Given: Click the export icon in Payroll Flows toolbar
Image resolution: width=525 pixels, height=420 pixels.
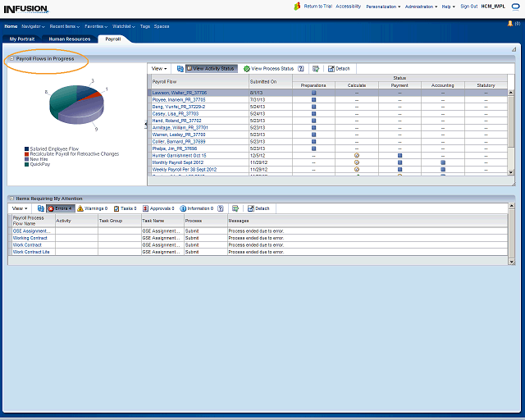Looking at the screenshot, I should [x=316, y=69].
